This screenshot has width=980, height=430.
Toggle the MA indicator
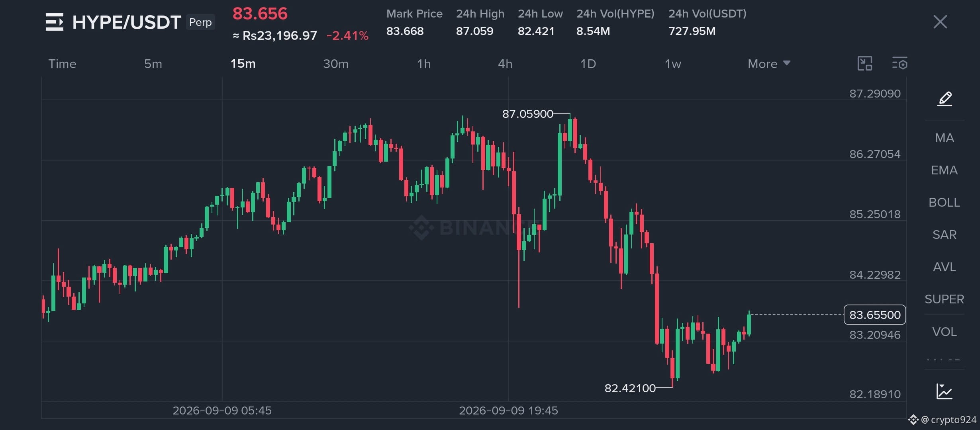945,138
